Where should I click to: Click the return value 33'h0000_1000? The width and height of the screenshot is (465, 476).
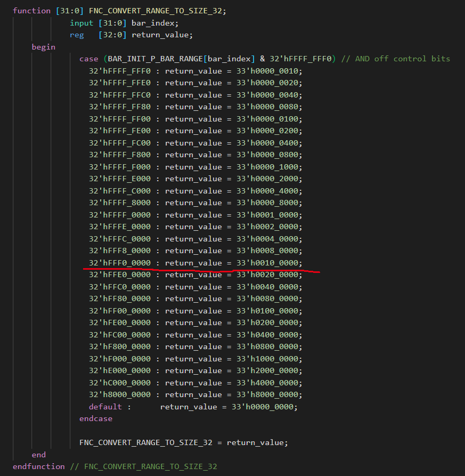[269, 167]
